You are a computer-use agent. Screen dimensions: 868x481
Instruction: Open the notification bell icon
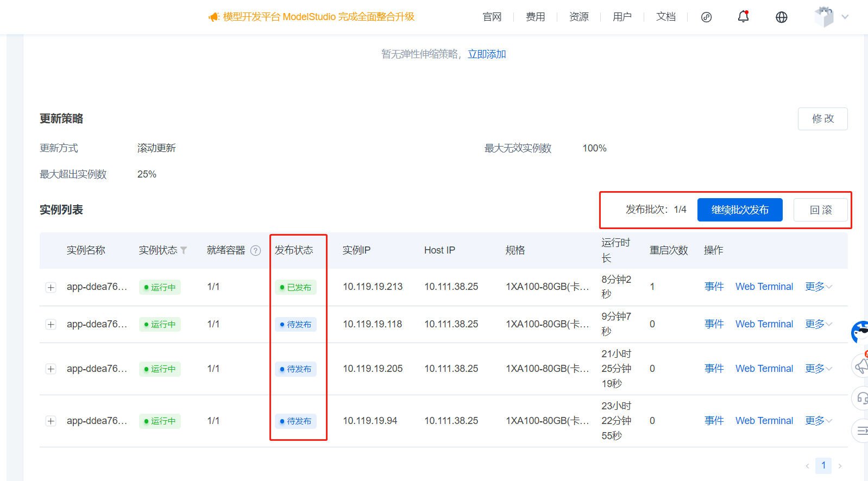743,17
